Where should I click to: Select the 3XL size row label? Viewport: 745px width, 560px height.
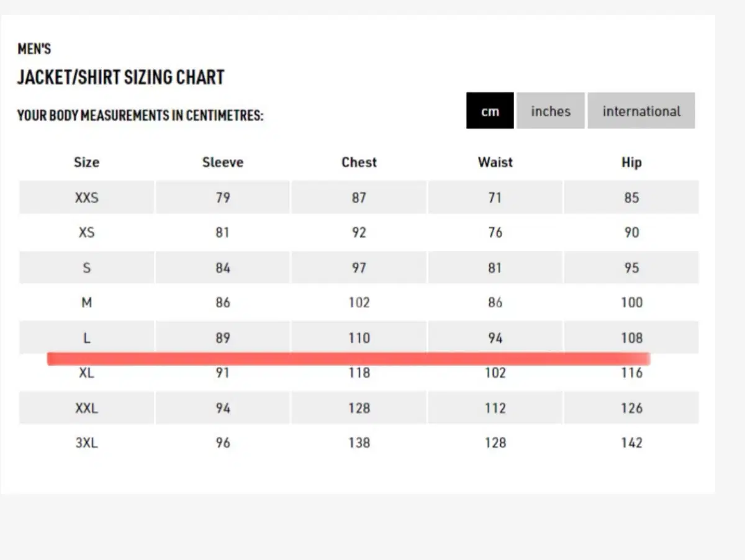point(86,443)
